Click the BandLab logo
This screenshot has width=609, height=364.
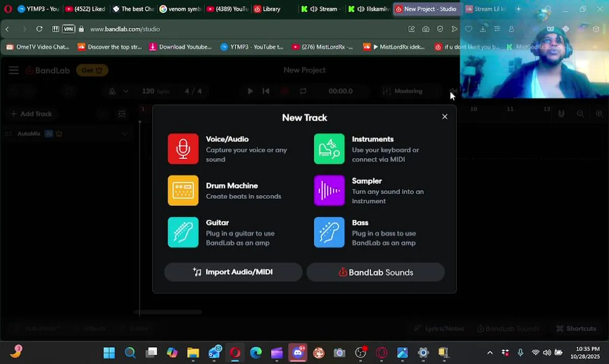pyautogui.click(x=48, y=70)
